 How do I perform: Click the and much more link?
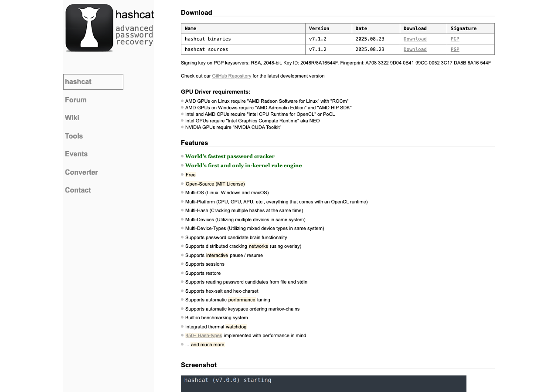coord(208,345)
